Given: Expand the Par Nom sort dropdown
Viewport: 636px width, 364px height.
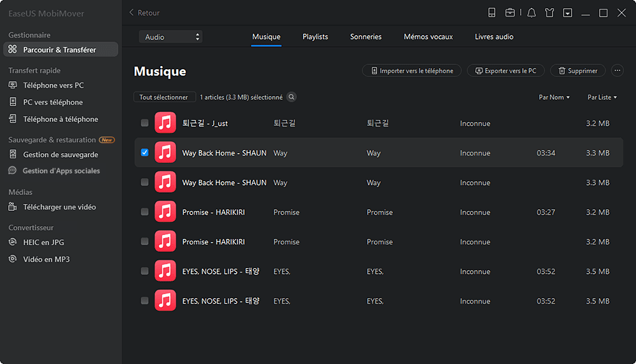Looking at the screenshot, I should click(554, 97).
